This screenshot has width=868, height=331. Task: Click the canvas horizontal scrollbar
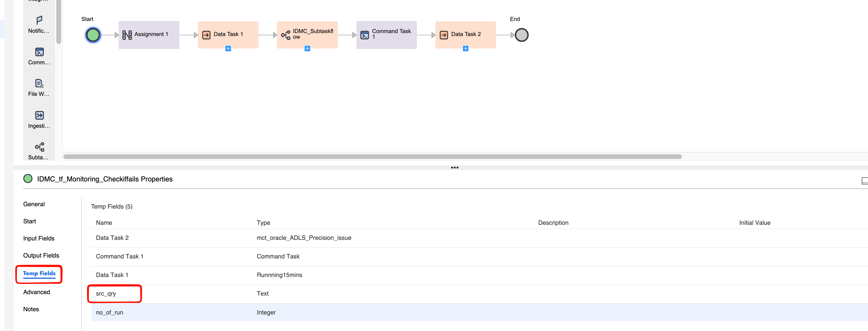pos(372,156)
